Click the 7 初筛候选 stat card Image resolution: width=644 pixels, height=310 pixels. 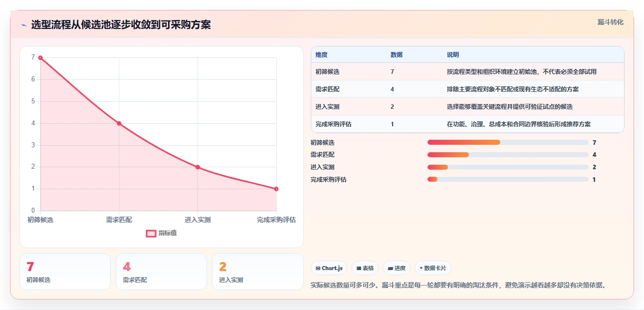pyautogui.click(x=65, y=272)
